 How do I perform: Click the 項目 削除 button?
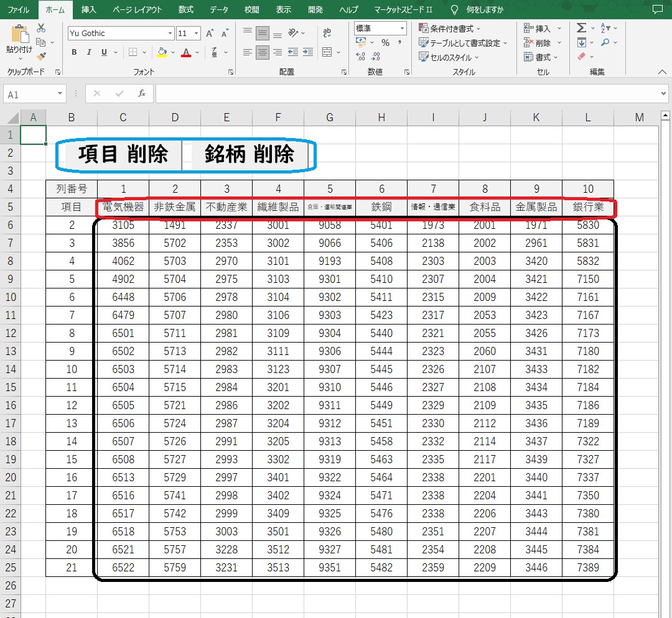click(123, 154)
